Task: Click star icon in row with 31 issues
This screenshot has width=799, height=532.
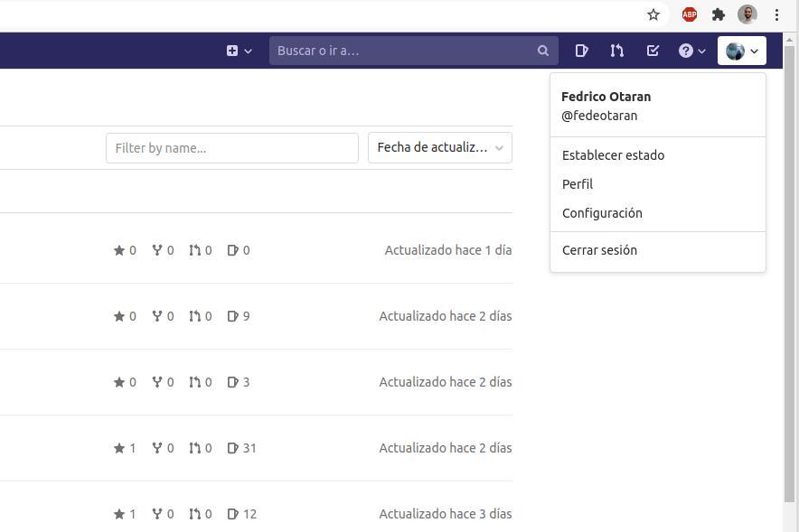Action: 119,448
